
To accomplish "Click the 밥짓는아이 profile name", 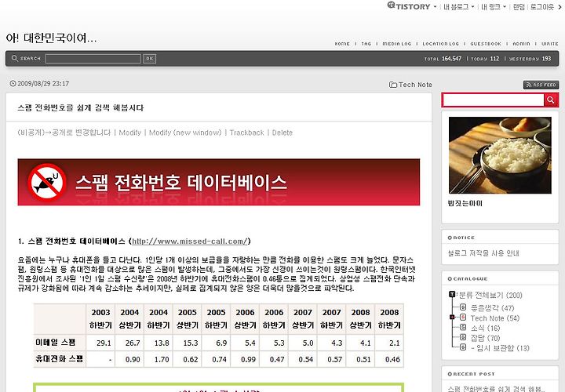I will [465, 203].
